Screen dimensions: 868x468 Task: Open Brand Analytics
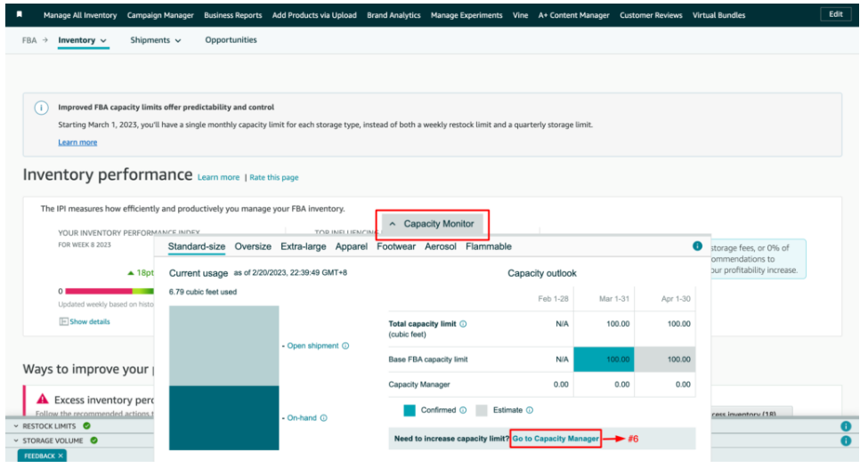point(393,15)
